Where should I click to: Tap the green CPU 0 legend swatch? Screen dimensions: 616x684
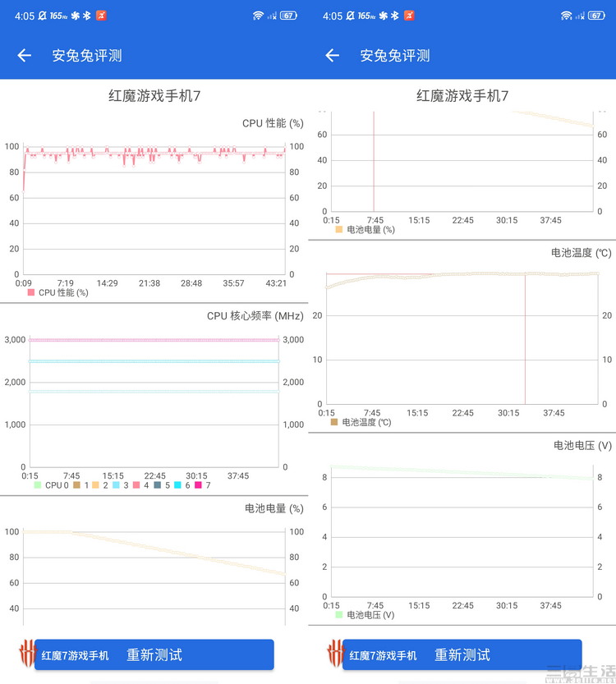[38, 485]
